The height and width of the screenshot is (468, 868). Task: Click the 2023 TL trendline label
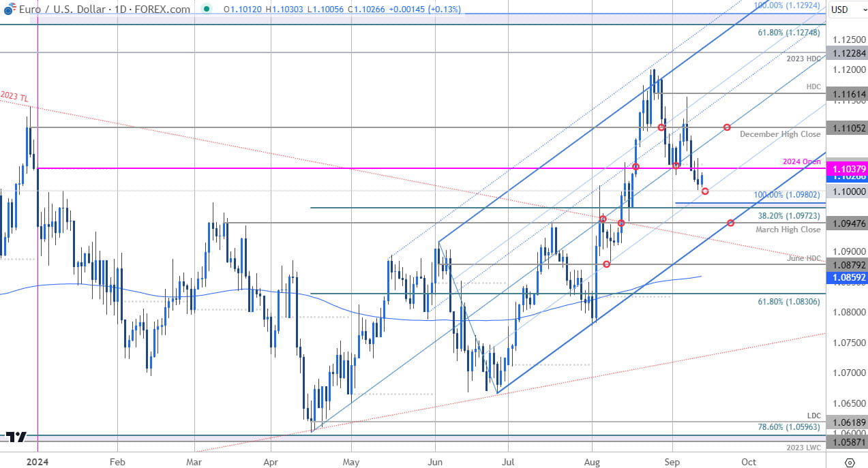(15, 96)
